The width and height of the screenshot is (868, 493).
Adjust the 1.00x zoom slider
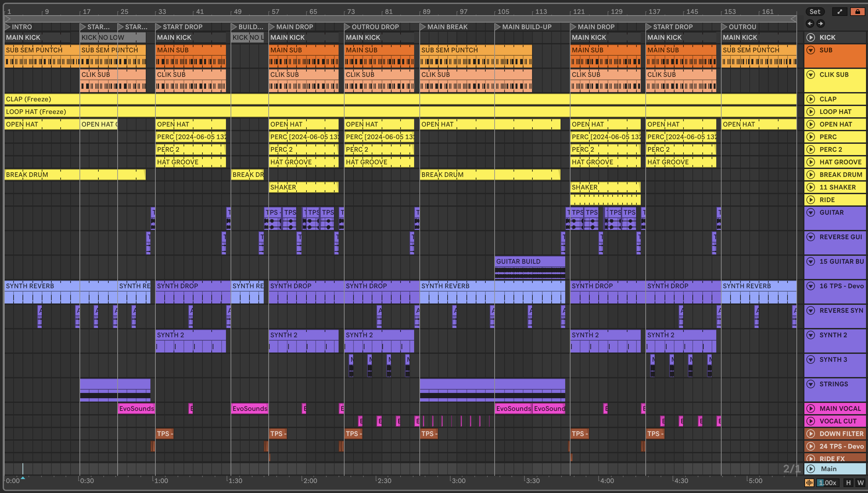(x=827, y=482)
